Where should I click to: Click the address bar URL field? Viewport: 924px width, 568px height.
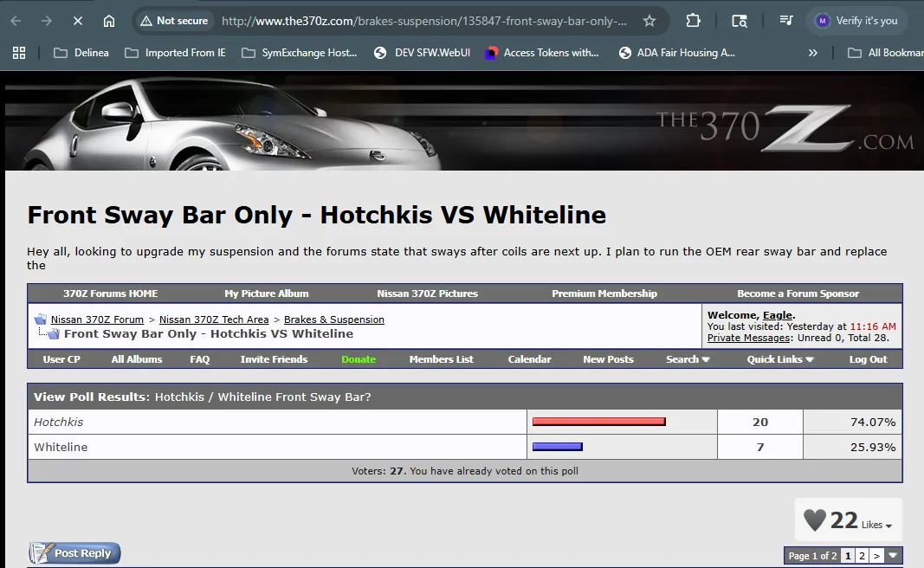424,21
